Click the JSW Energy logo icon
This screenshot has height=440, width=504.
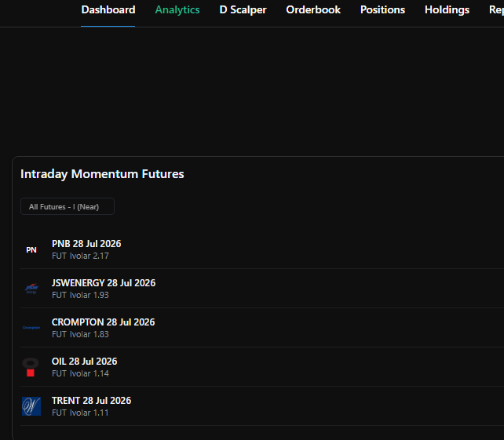point(31,289)
